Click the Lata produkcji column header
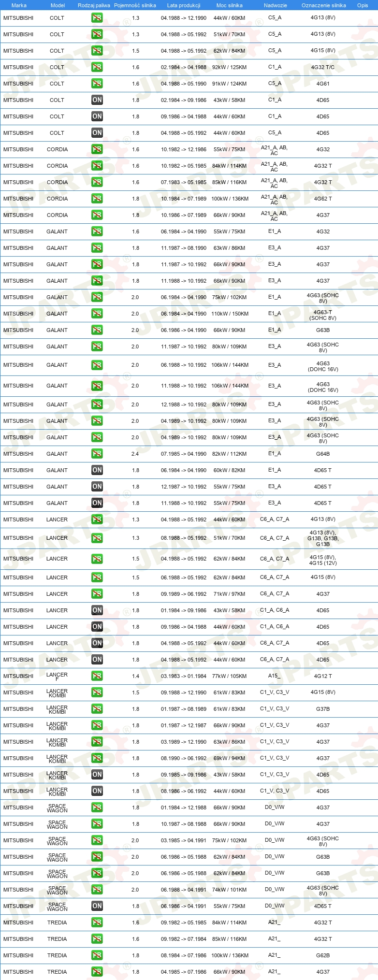The width and height of the screenshot is (378, 980). [184, 5]
